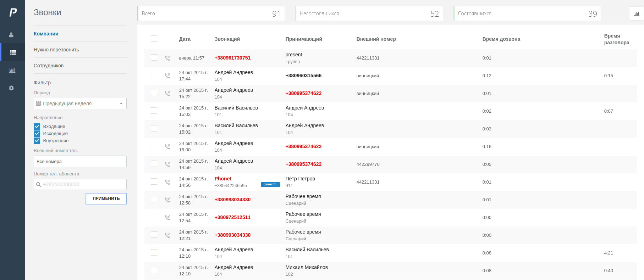The image size is (644, 280).
Task: Click the number +380960315566
Action: coord(303,75)
